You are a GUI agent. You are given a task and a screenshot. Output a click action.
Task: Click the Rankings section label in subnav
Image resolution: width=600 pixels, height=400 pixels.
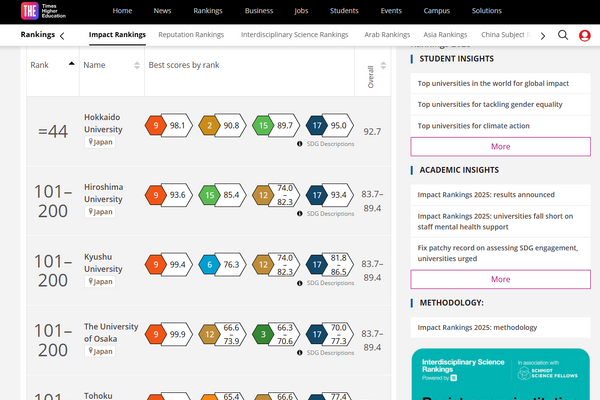coord(38,34)
